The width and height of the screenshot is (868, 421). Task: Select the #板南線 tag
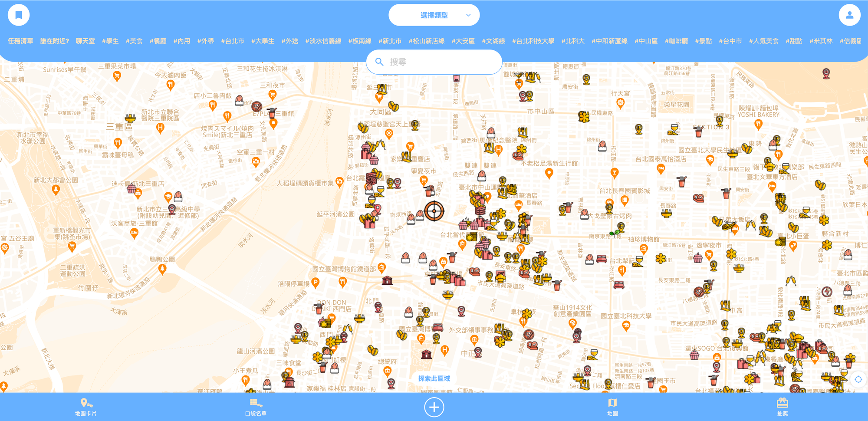click(x=360, y=41)
